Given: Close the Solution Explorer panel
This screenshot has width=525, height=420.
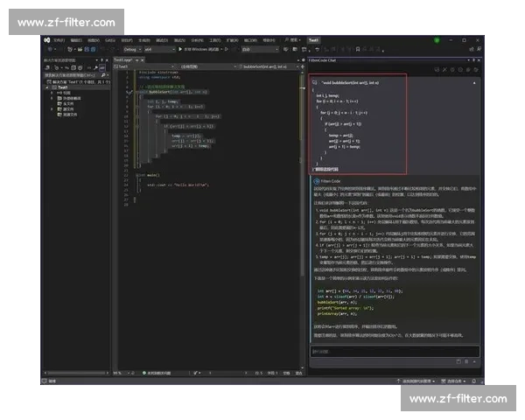Looking at the screenshot, I should pyautogui.click(x=107, y=60).
